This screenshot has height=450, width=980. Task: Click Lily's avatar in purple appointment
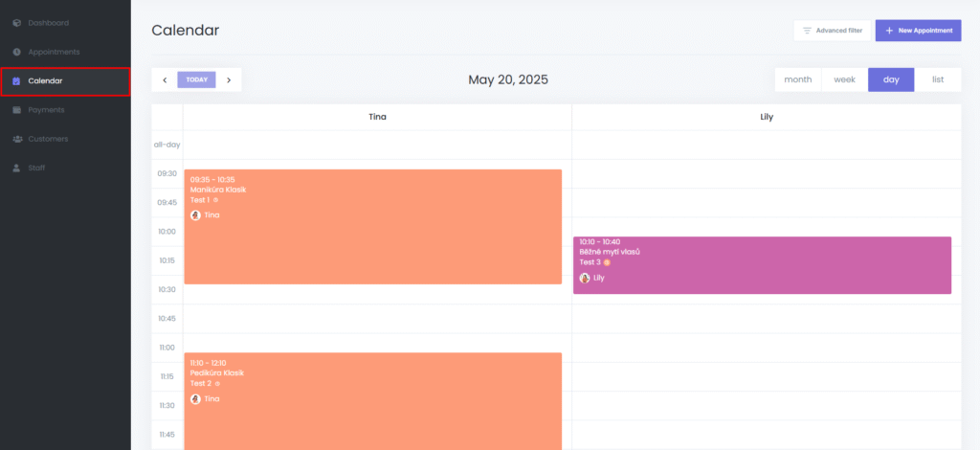585,279
